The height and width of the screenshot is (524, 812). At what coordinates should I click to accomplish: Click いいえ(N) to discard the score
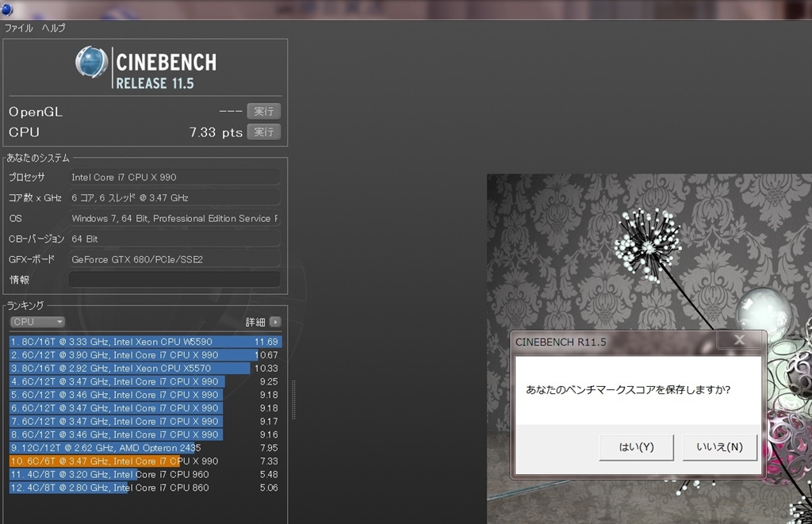(720, 447)
